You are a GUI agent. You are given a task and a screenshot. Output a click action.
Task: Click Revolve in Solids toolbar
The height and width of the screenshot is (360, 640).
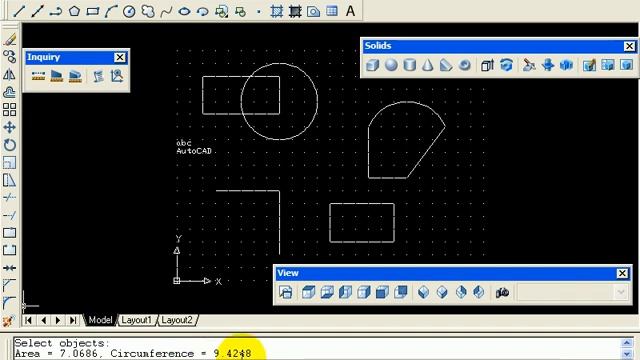click(x=506, y=65)
